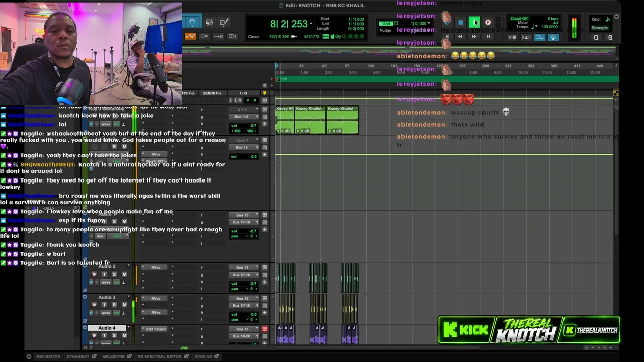Screen dimensions: 644x362
Task: Click the top icon beside A 1-2 input
Action: [x=265, y=110]
